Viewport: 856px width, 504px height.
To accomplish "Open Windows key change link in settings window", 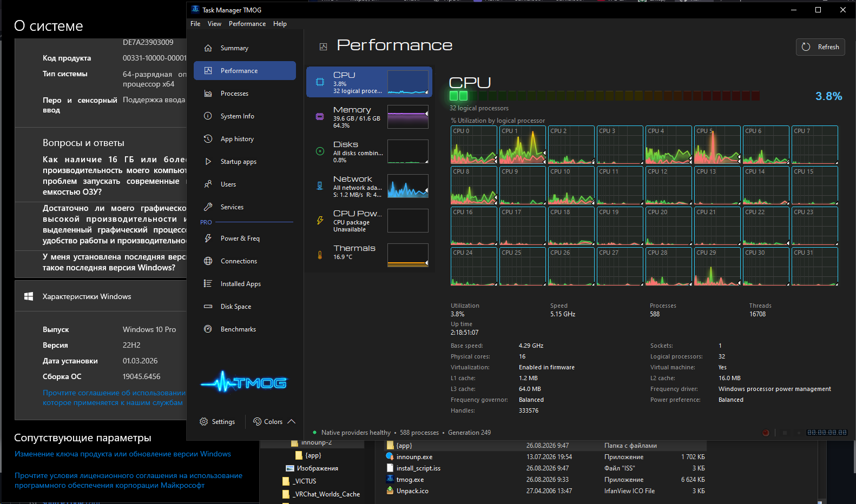I will click(123, 454).
